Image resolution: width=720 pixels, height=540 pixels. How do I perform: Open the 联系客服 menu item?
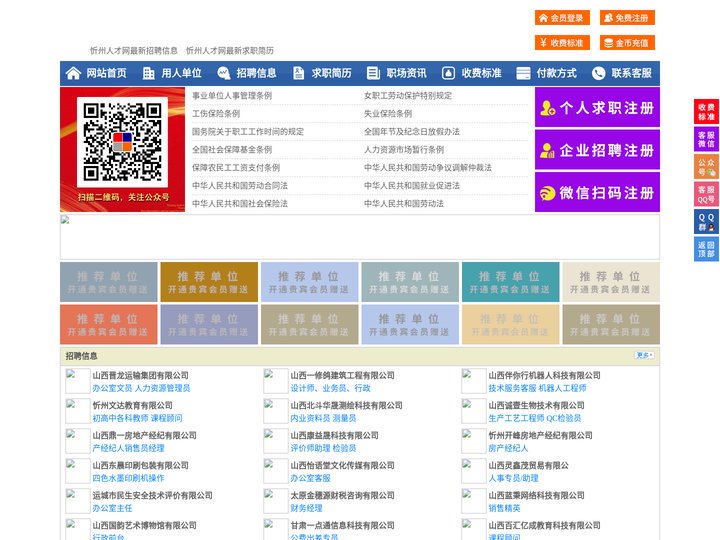tap(631, 73)
